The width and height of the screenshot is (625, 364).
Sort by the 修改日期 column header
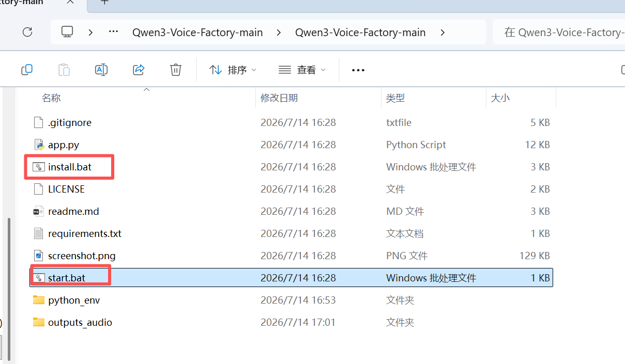(279, 98)
